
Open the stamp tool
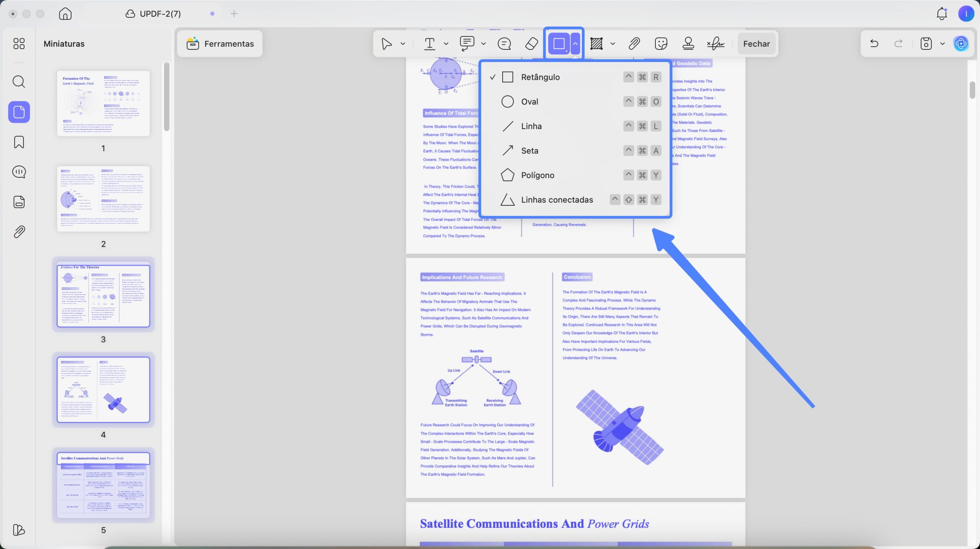(688, 44)
